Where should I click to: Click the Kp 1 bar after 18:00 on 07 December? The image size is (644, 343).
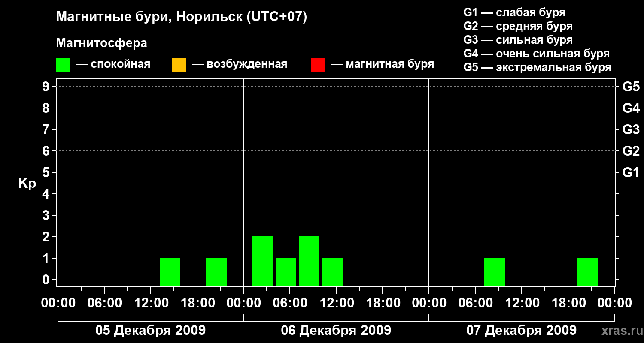pos(587,272)
